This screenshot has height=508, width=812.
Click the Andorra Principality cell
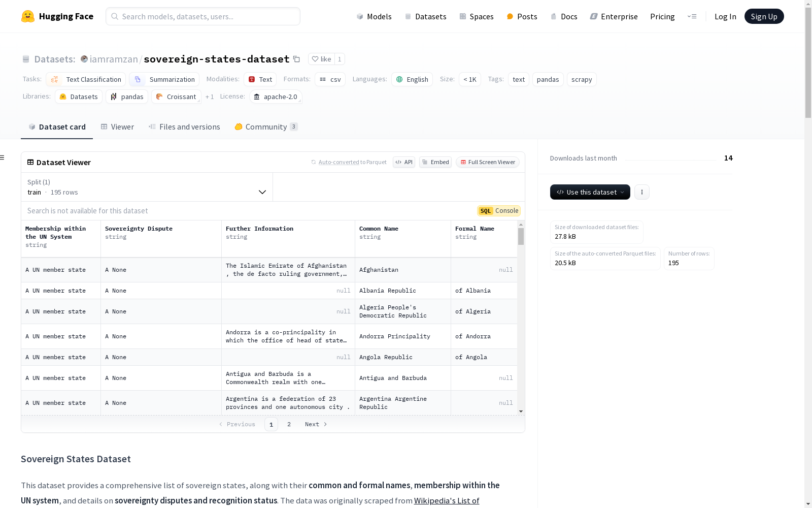403,336
